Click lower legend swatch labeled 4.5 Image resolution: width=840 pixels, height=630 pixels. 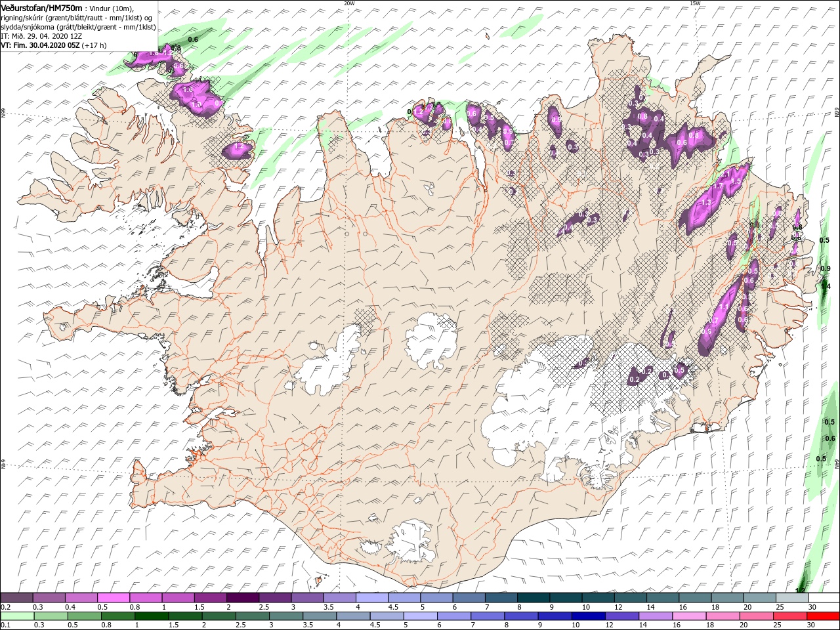pos(386,616)
